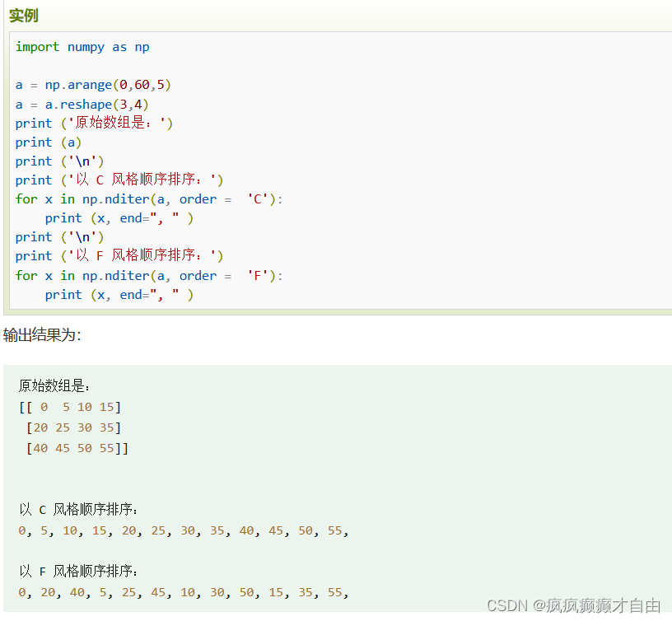Click the C-order output line '0, 5, 10, 15...'
672x621 pixels.
pyautogui.click(x=184, y=530)
